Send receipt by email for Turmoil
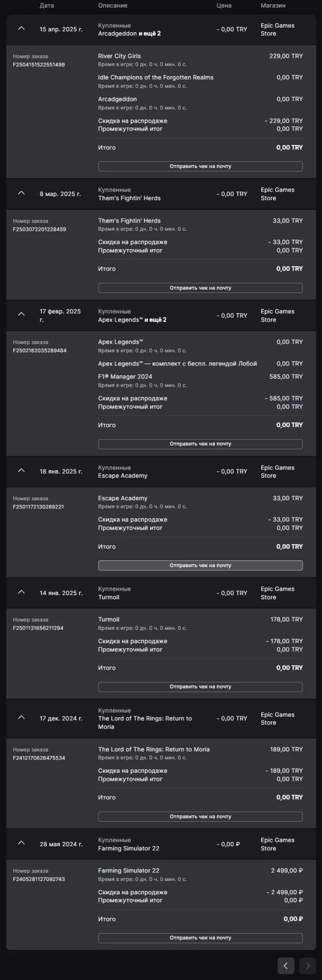 (200, 687)
